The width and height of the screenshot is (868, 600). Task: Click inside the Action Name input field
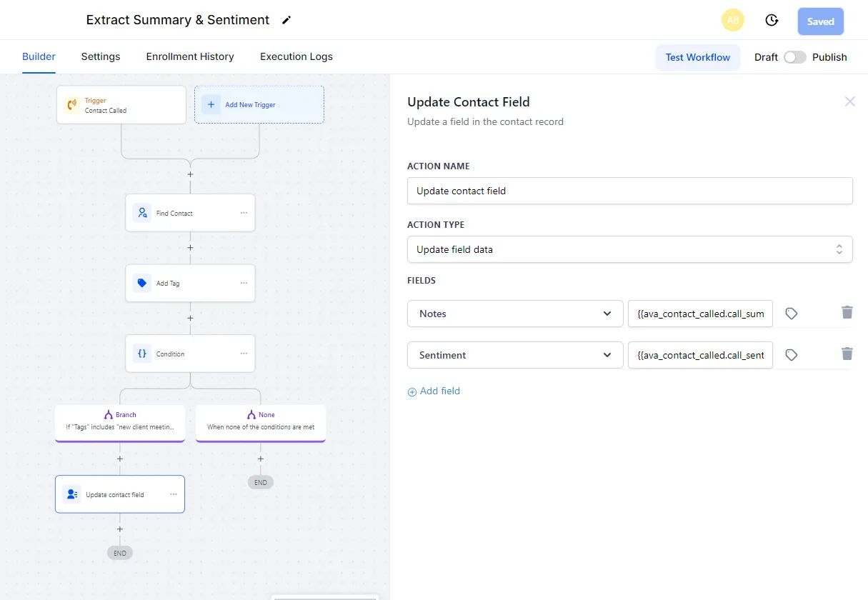[629, 191]
